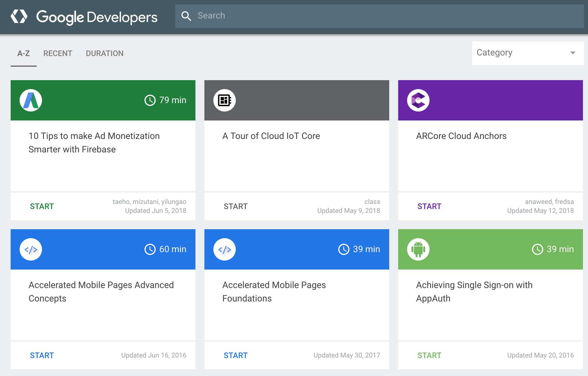Click the clock icon beside 60 min
588x376 pixels.
click(x=150, y=249)
